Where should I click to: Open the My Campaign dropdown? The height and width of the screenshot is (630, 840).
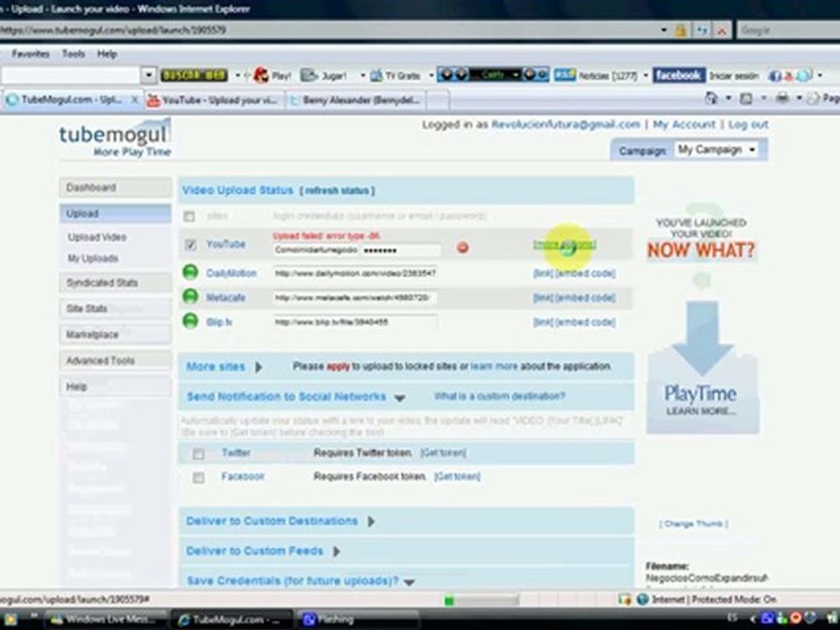(x=717, y=150)
